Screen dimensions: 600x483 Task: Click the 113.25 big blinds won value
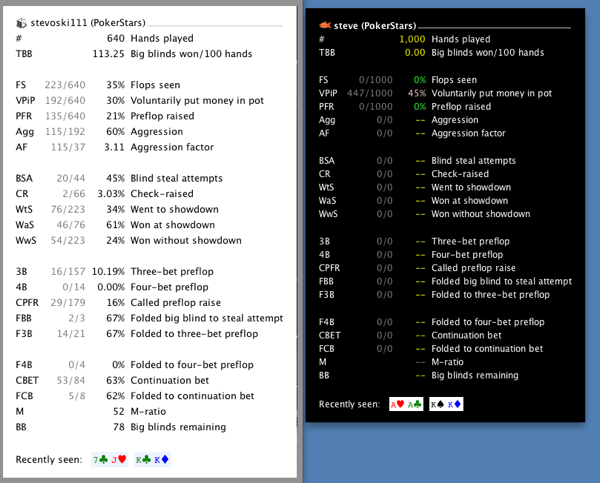pyautogui.click(x=109, y=54)
